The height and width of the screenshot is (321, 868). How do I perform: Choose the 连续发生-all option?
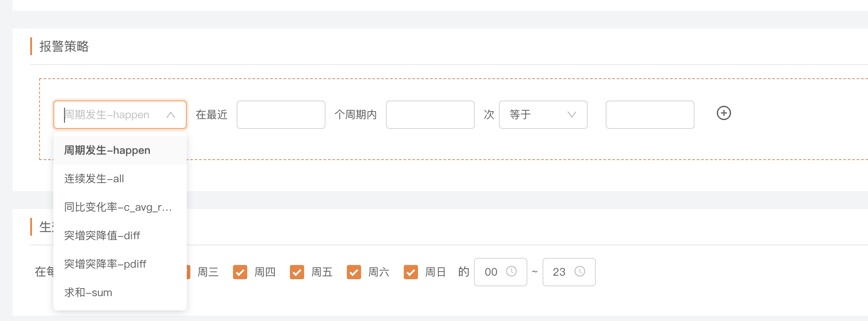pyautogui.click(x=94, y=179)
